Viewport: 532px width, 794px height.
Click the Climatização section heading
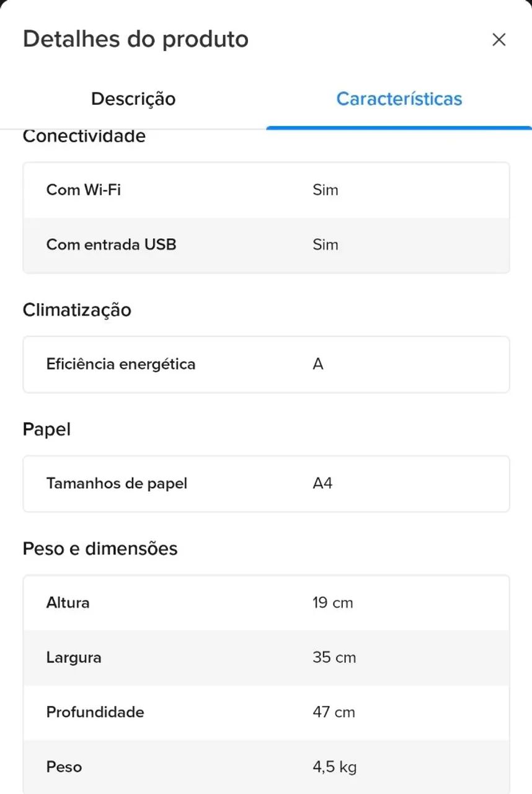click(77, 310)
